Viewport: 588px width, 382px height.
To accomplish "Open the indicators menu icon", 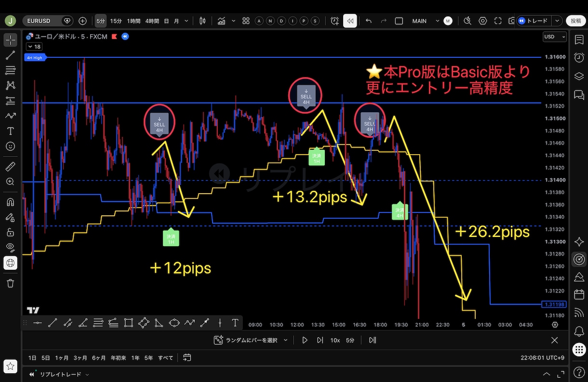I will tap(222, 21).
